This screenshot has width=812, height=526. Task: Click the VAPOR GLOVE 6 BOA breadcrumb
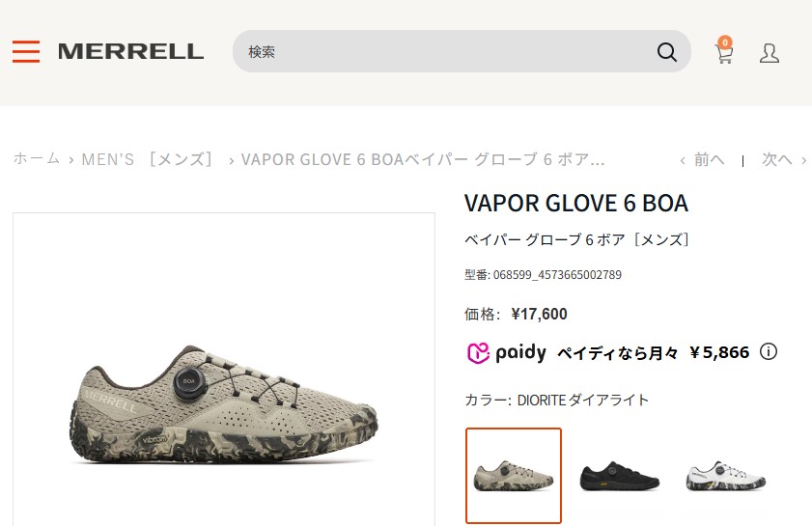[x=423, y=159]
